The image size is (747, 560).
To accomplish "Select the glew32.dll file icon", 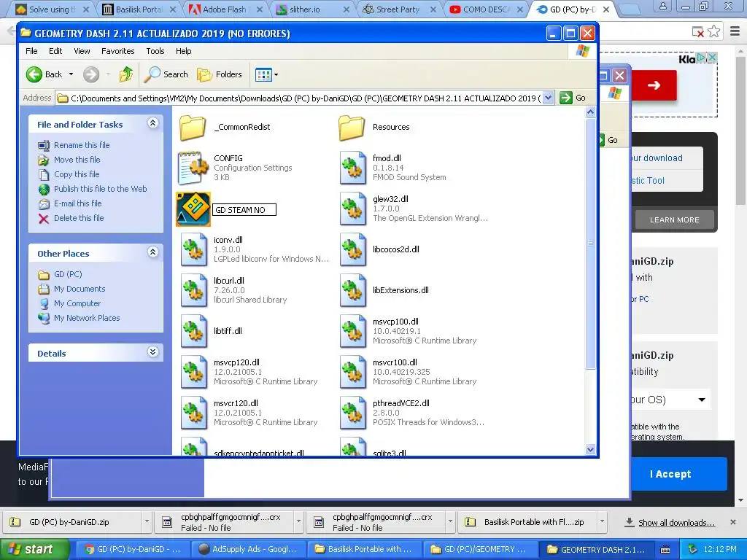I will [x=353, y=209].
